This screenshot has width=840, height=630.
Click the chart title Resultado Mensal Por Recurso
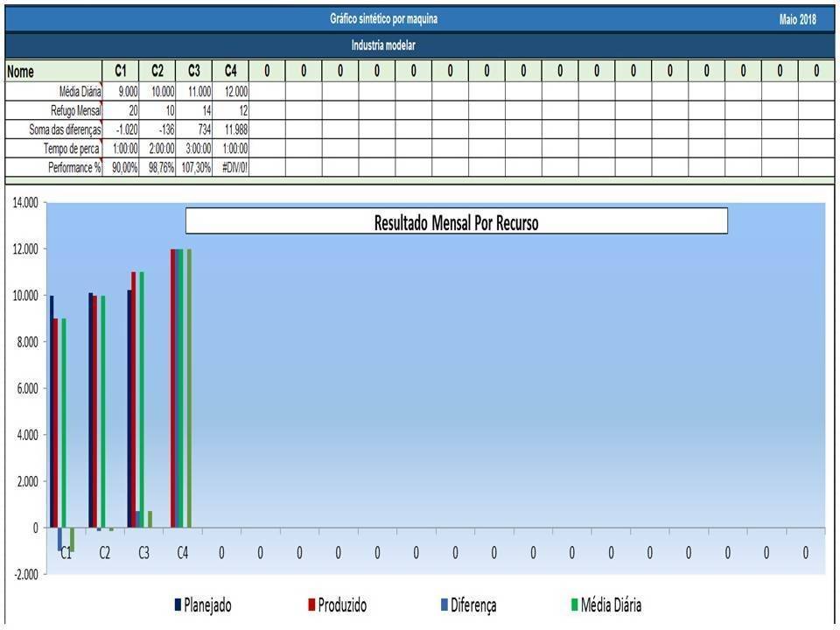click(456, 222)
